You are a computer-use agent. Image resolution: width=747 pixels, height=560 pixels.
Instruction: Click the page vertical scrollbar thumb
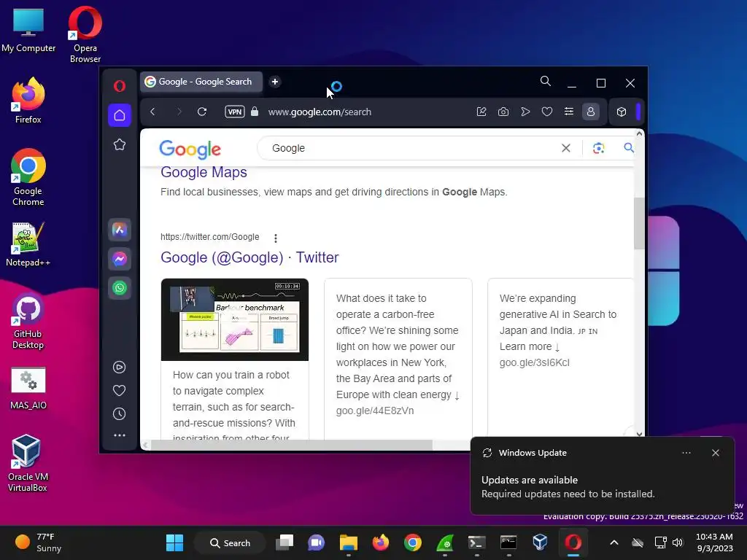639,223
